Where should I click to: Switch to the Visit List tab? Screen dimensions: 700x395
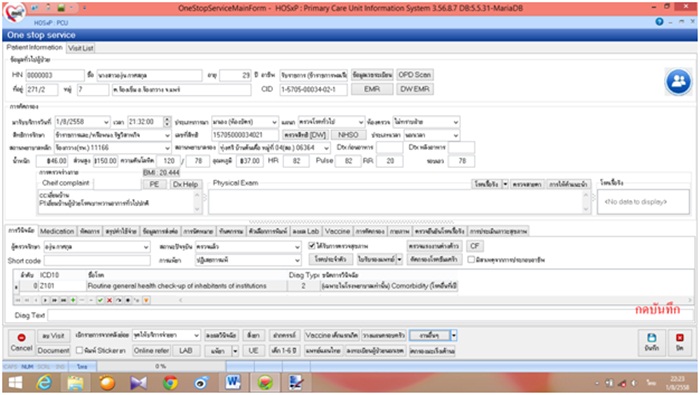tap(80, 48)
